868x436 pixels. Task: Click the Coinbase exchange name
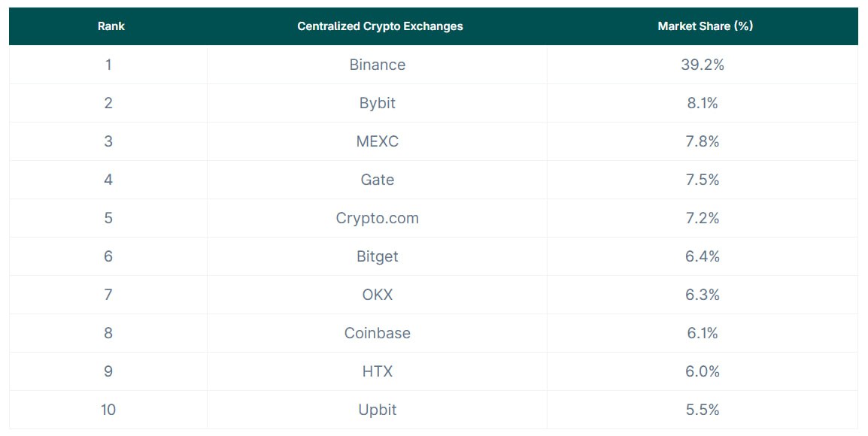pyautogui.click(x=378, y=333)
